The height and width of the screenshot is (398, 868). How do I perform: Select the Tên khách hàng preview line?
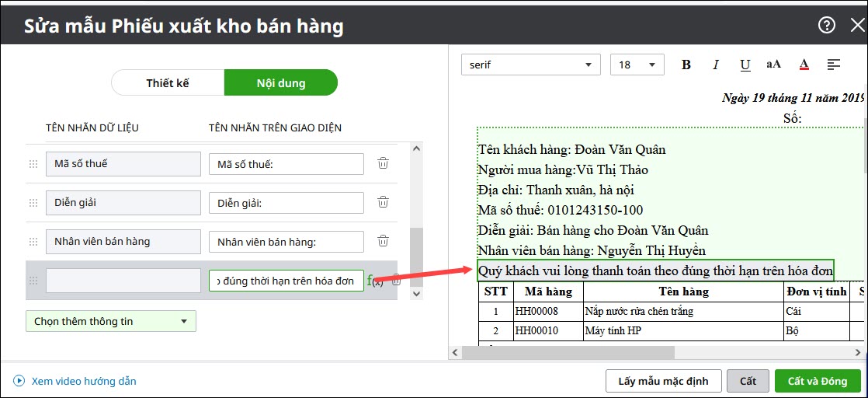click(572, 150)
